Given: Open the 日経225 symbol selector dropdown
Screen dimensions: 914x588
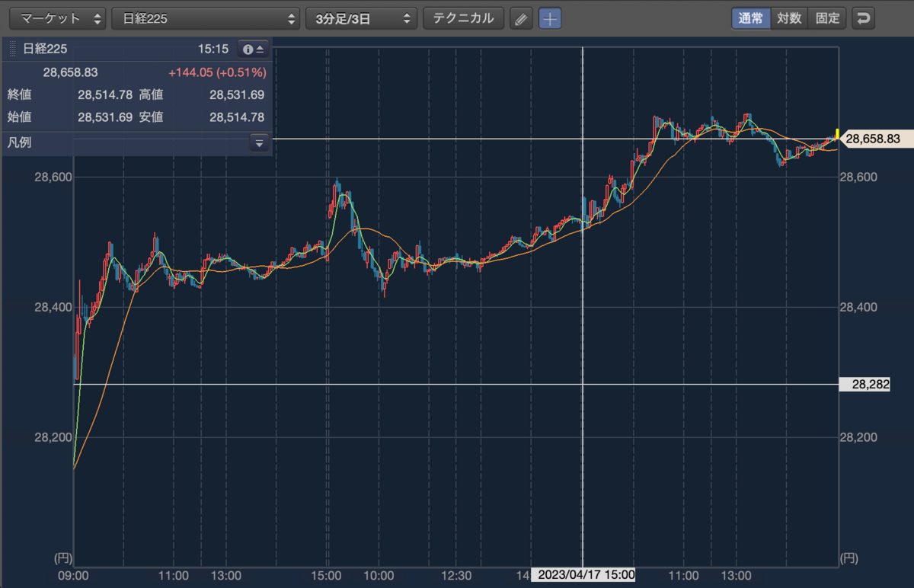Looking at the screenshot, I should 205,18.
